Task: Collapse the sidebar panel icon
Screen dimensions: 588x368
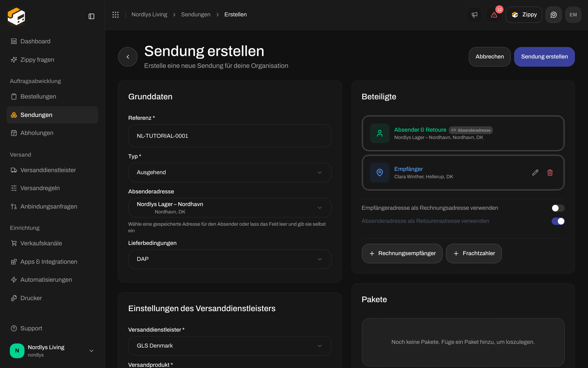Action: coord(91,16)
